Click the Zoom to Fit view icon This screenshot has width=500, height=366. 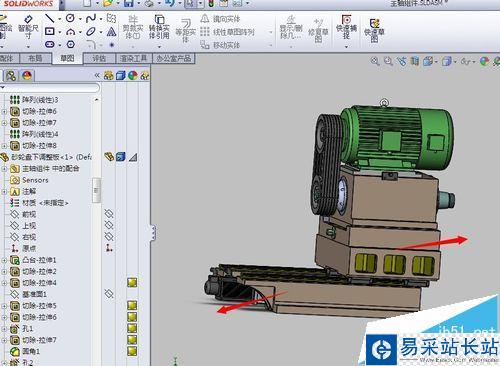(x=375, y=61)
